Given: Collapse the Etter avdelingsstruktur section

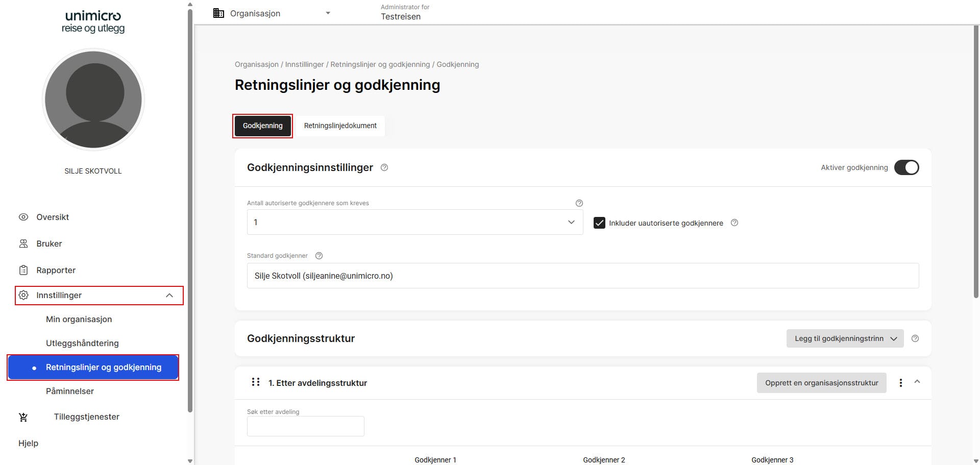Looking at the screenshot, I should [918, 382].
